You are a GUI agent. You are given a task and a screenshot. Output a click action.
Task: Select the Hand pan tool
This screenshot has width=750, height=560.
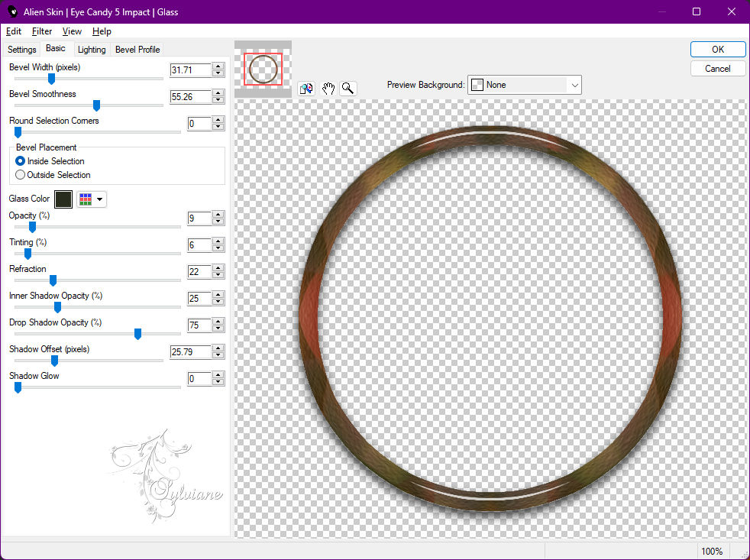click(328, 89)
